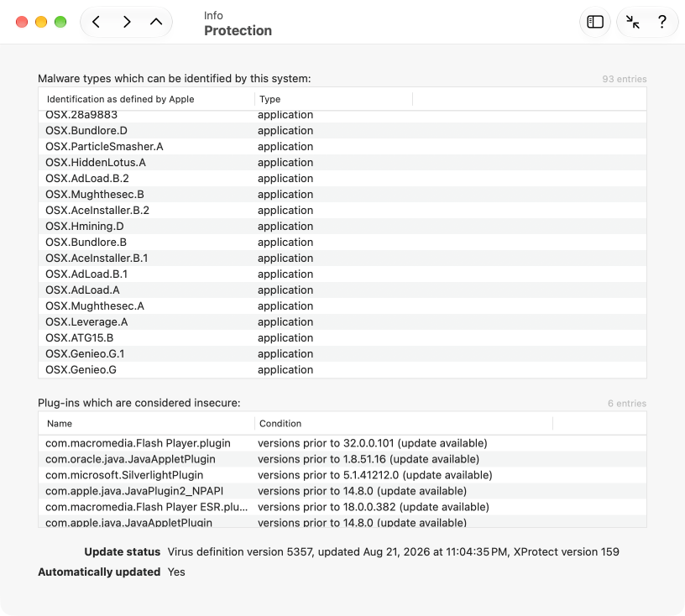Click the '6 entries' count label

tap(627, 403)
